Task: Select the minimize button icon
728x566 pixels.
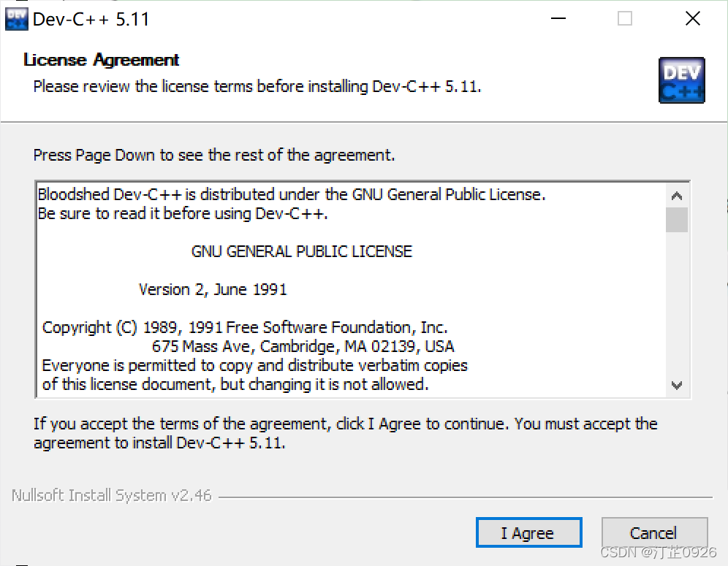Action: click(x=558, y=18)
